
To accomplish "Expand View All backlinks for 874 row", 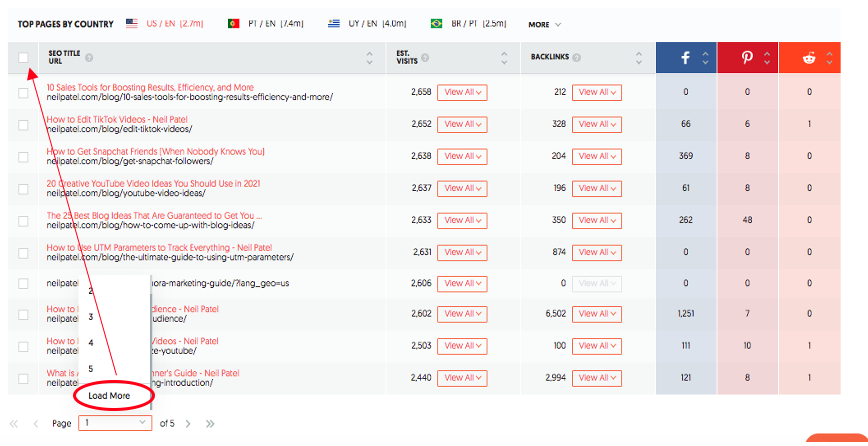I will [596, 252].
